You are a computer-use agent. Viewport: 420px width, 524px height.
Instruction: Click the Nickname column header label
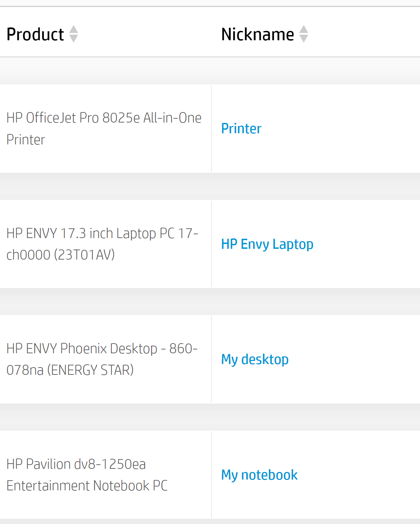pyautogui.click(x=258, y=34)
